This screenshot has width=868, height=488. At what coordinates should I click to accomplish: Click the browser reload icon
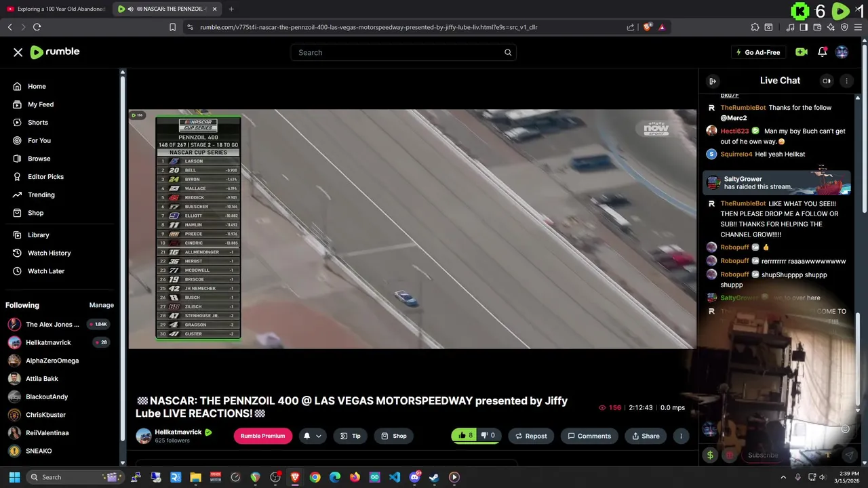(x=37, y=27)
